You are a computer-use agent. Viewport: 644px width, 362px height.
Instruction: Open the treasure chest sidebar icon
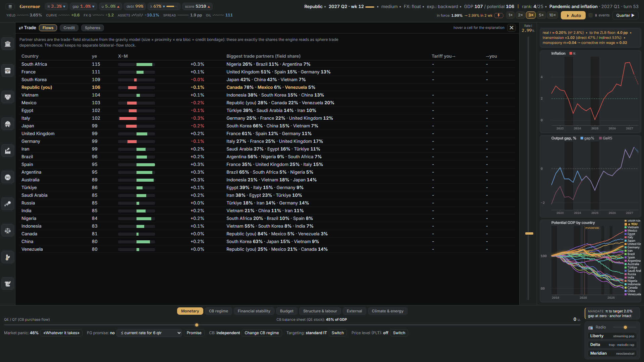[8, 71]
